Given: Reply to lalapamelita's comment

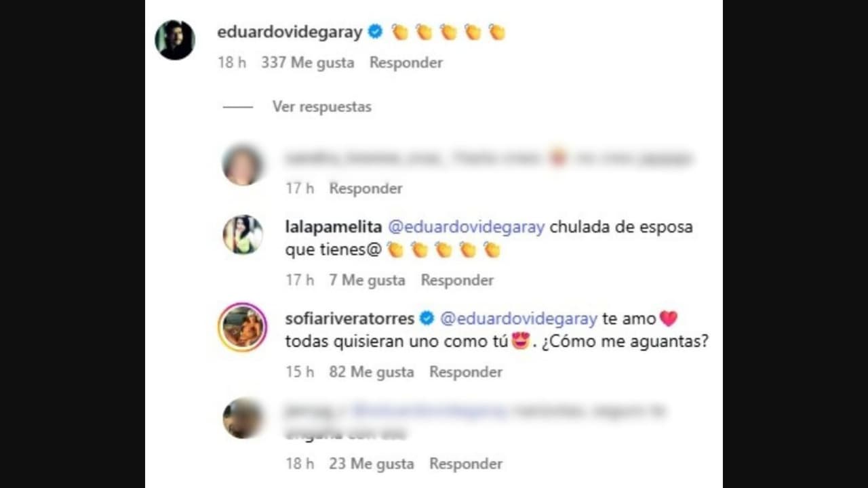Looking at the screenshot, I should 457,280.
